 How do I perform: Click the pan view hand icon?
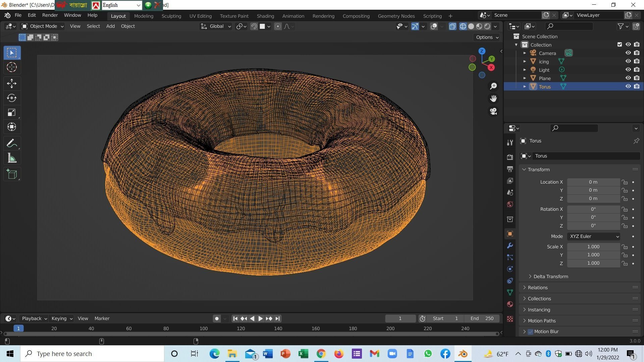[x=493, y=99]
